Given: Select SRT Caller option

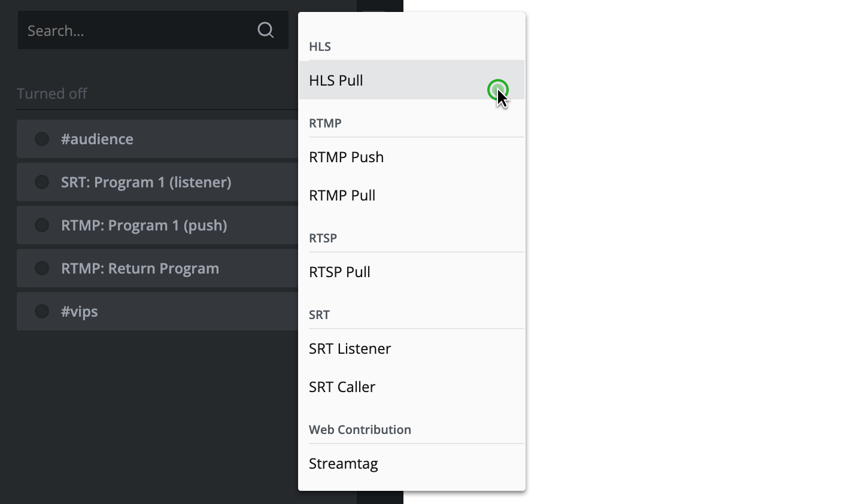Looking at the screenshot, I should pos(342,387).
